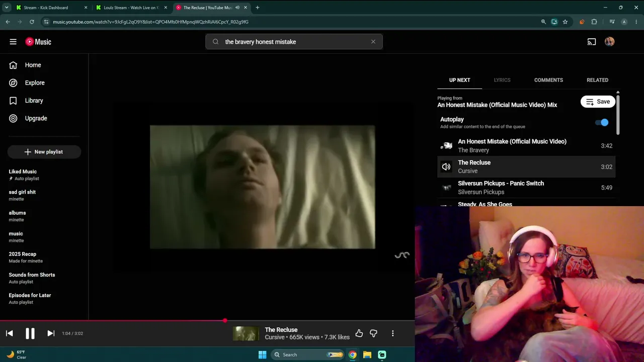Click the queue panel scrollbar
The width and height of the screenshot is (644, 362).
(618, 114)
